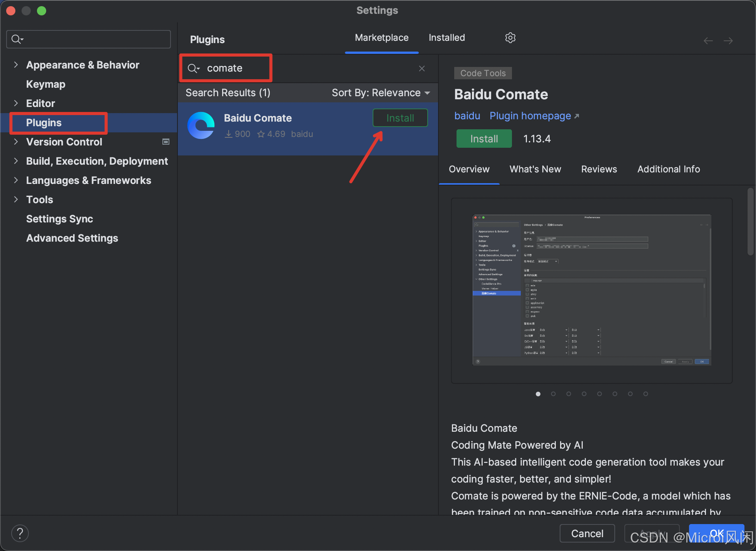Select the second screenshot carousel dot

pos(553,394)
